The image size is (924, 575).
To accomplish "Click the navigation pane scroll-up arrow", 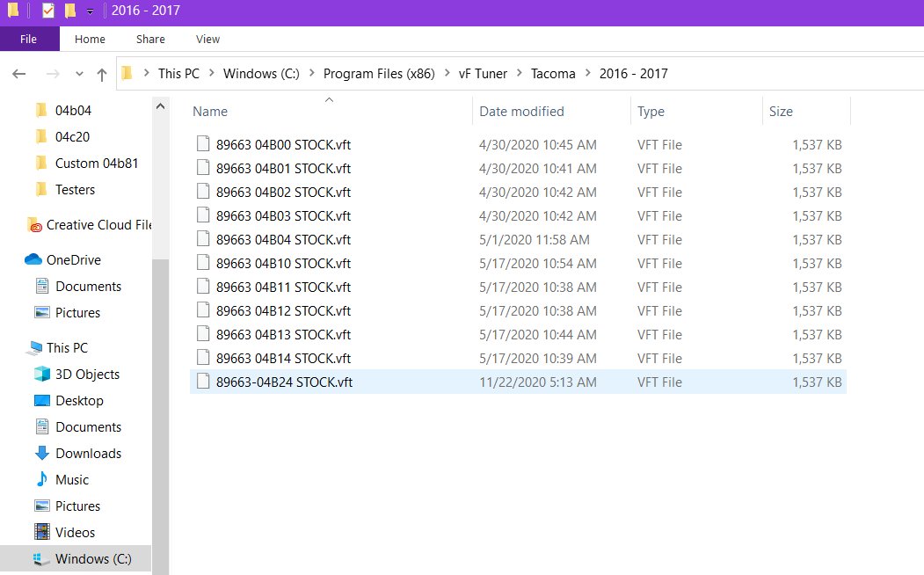I will [160, 106].
